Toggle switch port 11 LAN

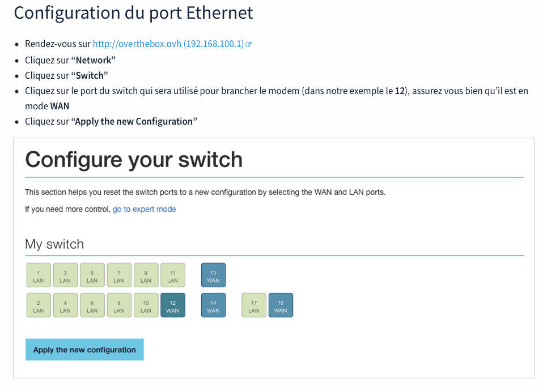tap(173, 275)
